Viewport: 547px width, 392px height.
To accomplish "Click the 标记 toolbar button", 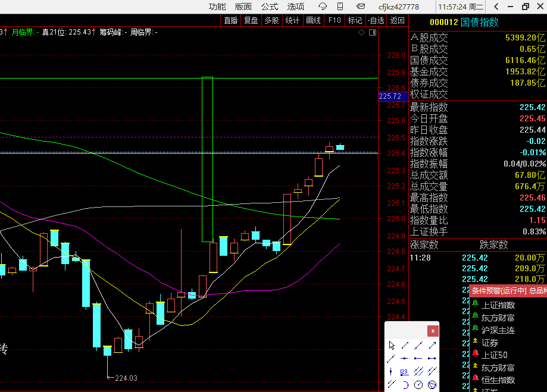I will coord(355,21).
